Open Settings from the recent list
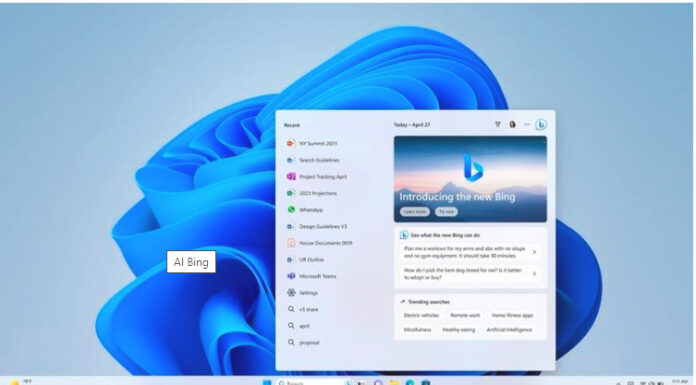The width and height of the screenshot is (696, 385). 302,293
